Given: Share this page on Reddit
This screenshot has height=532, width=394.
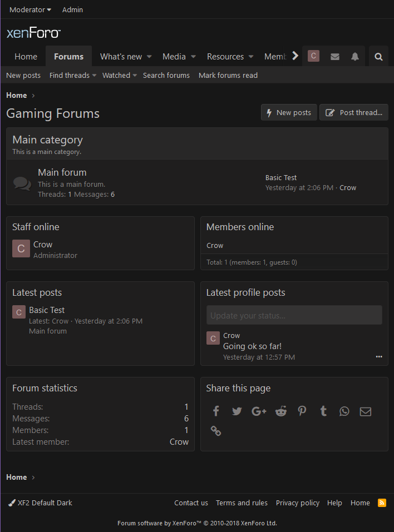Looking at the screenshot, I should (x=280, y=411).
